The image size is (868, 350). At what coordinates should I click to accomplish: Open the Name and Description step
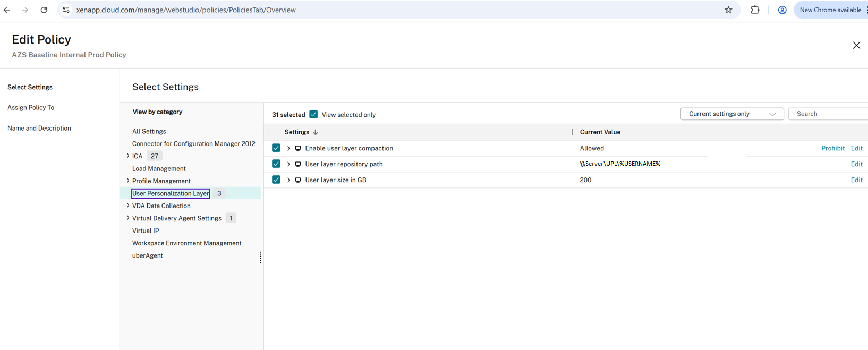(x=39, y=128)
